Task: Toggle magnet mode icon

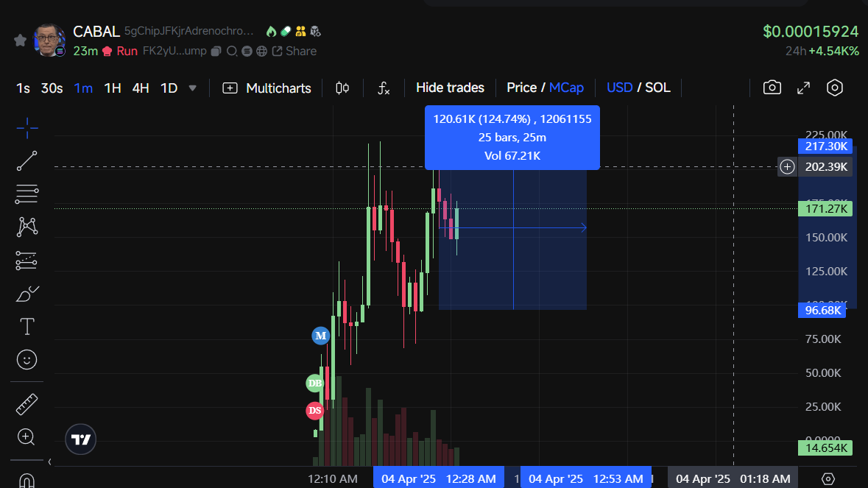Action: (x=27, y=480)
